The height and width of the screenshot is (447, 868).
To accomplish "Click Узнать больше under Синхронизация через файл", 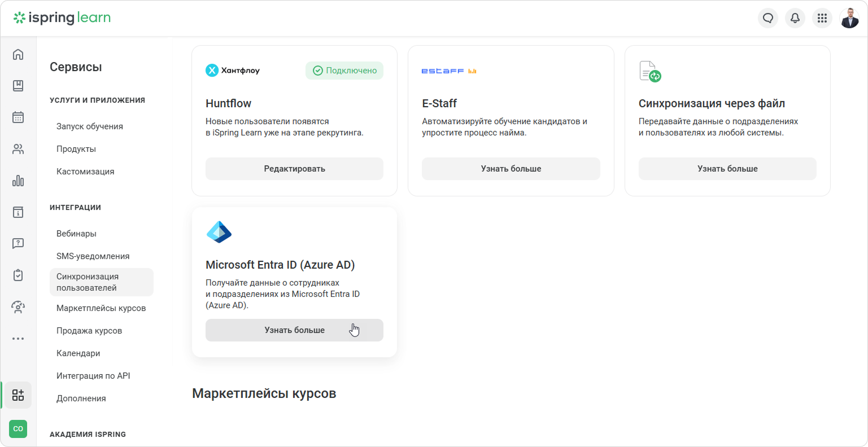I will pyautogui.click(x=727, y=169).
